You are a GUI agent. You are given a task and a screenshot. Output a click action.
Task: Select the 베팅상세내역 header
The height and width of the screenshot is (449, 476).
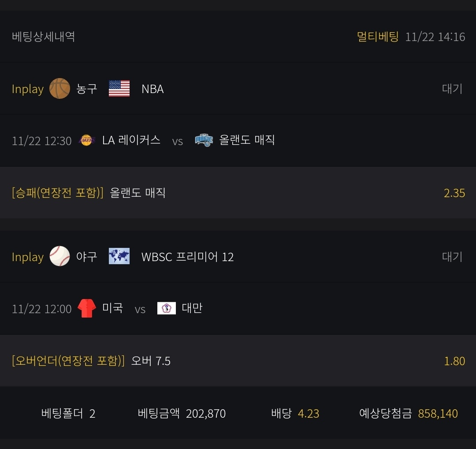click(x=43, y=37)
